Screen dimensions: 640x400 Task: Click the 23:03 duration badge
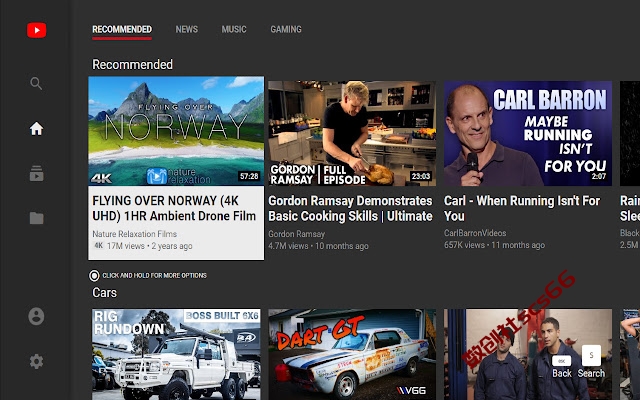(421, 176)
